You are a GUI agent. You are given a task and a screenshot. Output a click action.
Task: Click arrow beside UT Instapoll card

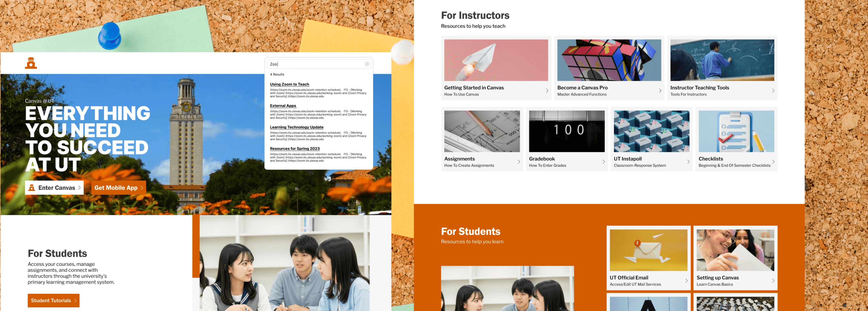[688, 162]
